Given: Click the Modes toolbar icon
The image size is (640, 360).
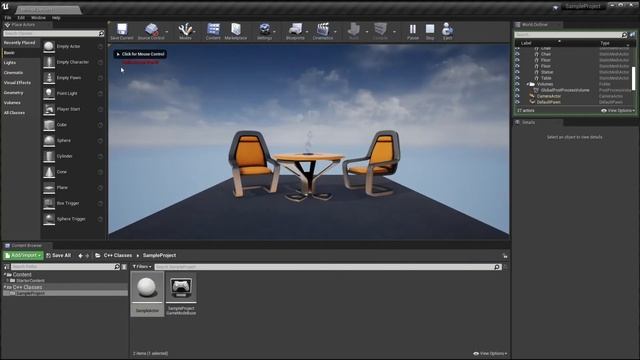Looking at the screenshot, I should [185, 29].
